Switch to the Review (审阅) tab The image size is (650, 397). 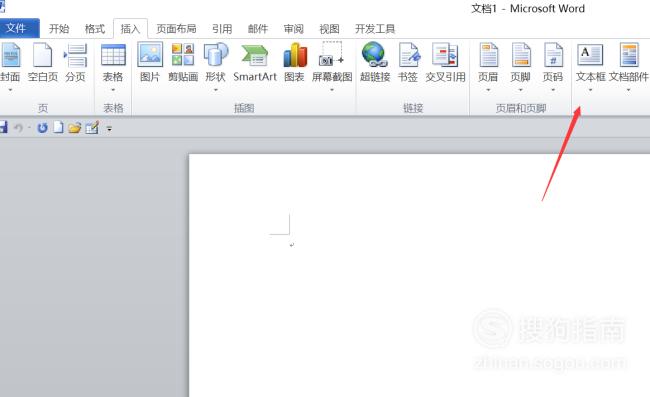coord(293,29)
